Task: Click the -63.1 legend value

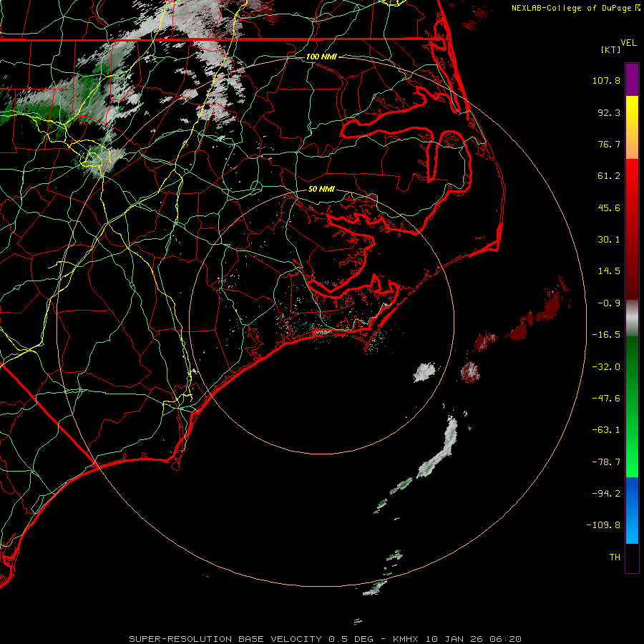Action: [x=606, y=430]
